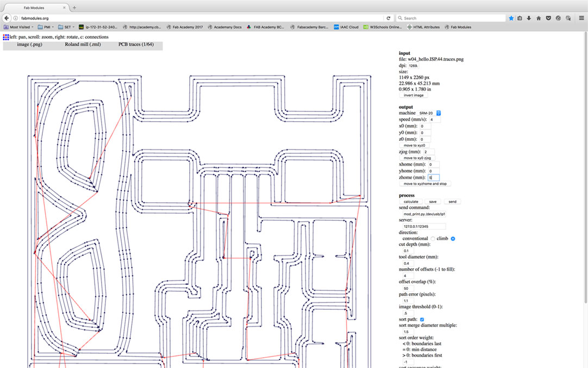Open the ip-172-31-52-240 bookmark
The width and height of the screenshot is (588, 368).
98,27
